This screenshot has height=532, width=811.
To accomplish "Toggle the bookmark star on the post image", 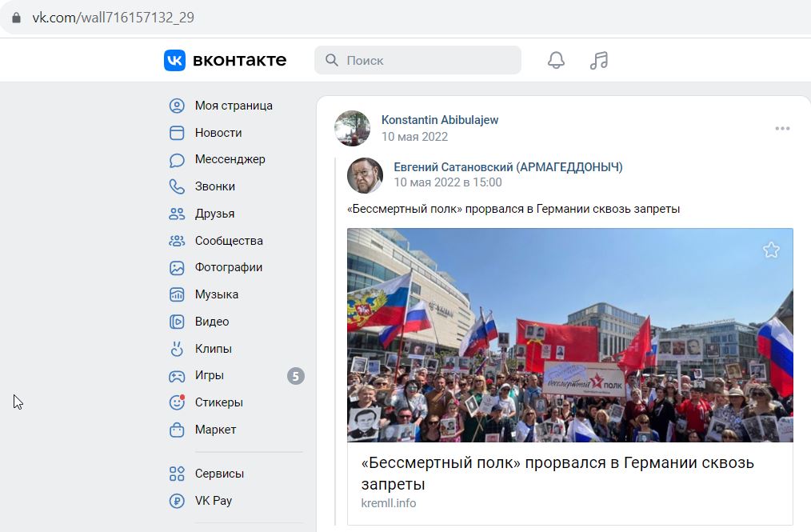I will 771,250.
